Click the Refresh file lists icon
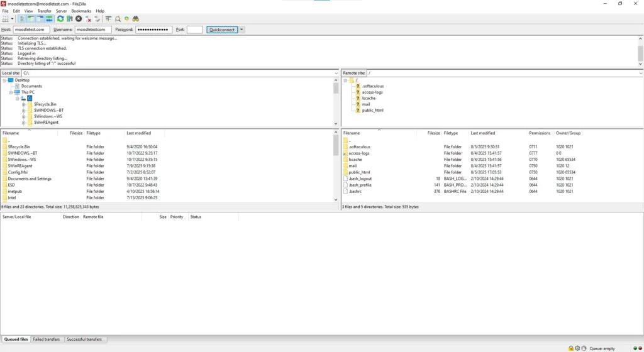The width and height of the screenshot is (644, 352). pos(61,19)
